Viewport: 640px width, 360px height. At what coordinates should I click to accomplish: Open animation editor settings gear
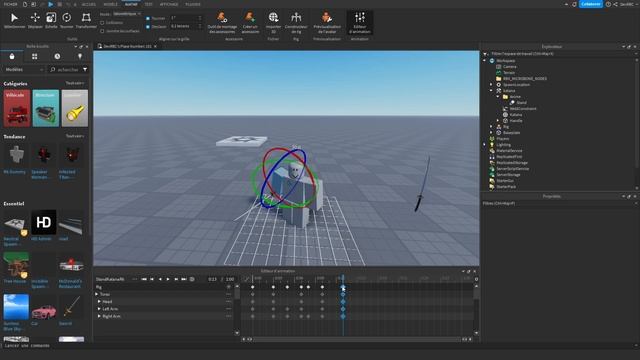(476, 279)
